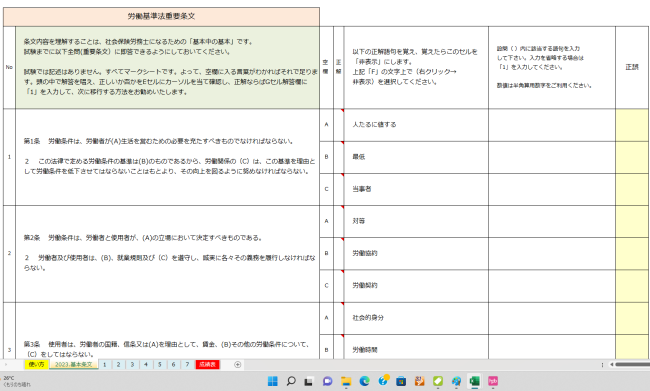This screenshot has width=650, height=391.
Task: Switch to sheet tab 3
Action: click(x=132, y=364)
